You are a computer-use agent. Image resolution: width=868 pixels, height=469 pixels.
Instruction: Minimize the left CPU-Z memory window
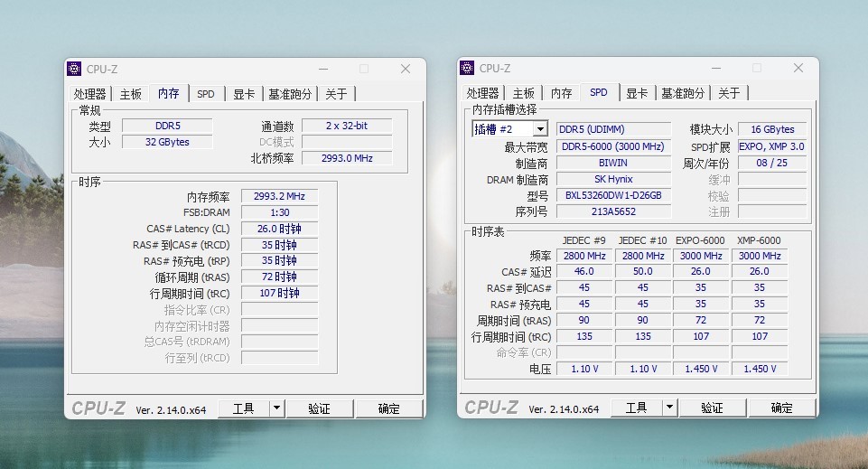coord(324,69)
